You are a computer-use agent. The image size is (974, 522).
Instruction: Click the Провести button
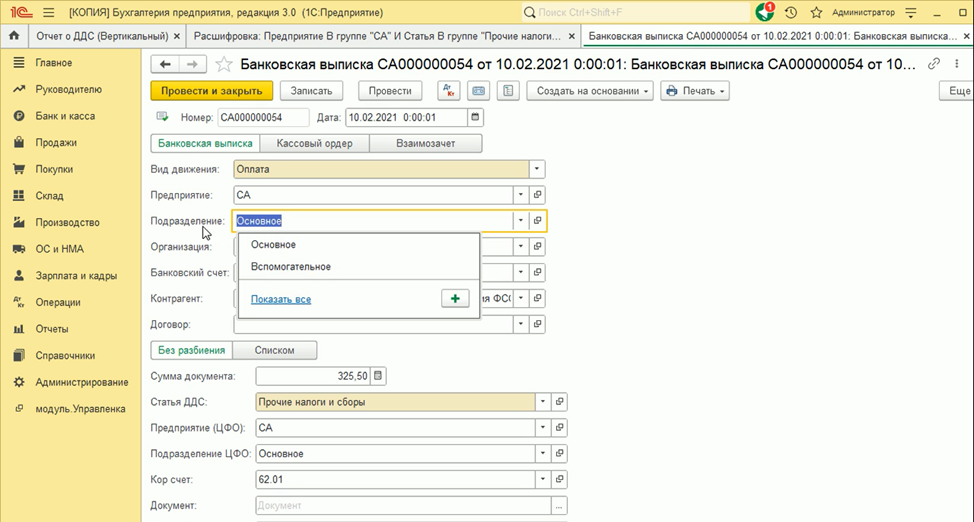click(x=390, y=91)
